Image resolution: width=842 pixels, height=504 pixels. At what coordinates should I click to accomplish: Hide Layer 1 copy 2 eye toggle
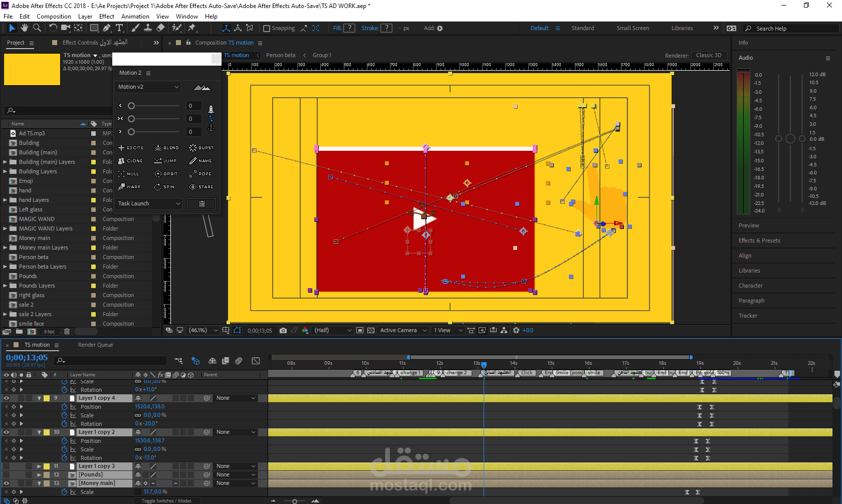(x=6, y=432)
